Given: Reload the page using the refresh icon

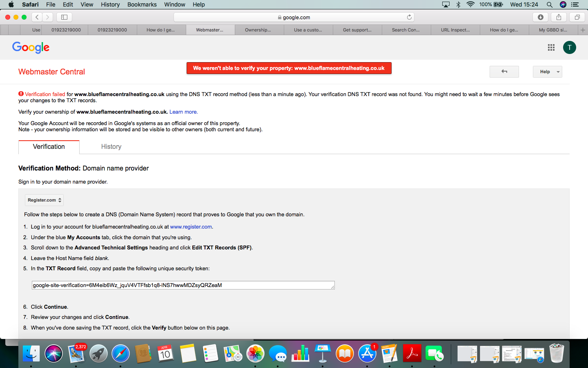Looking at the screenshot, I should point(409,17).
